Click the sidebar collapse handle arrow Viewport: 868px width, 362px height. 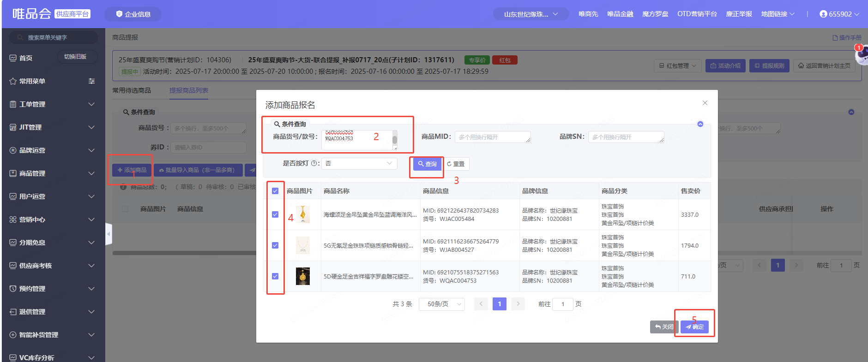pyautogui.click(x=108, y=234)
